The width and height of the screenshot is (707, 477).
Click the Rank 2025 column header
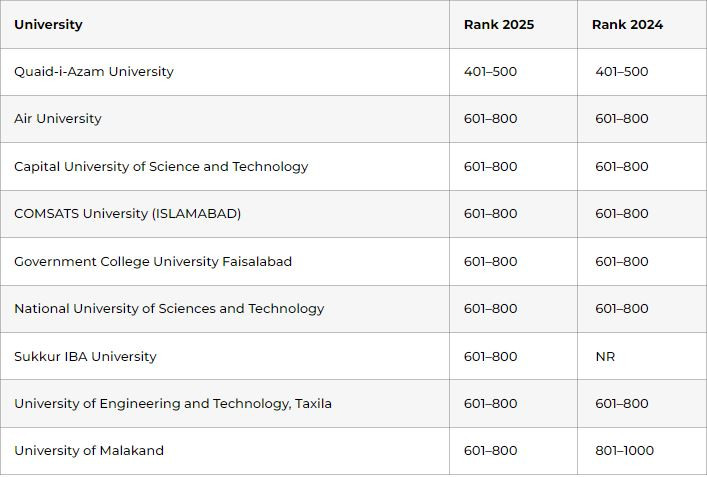pyautogui.click(x=498, y=24)
